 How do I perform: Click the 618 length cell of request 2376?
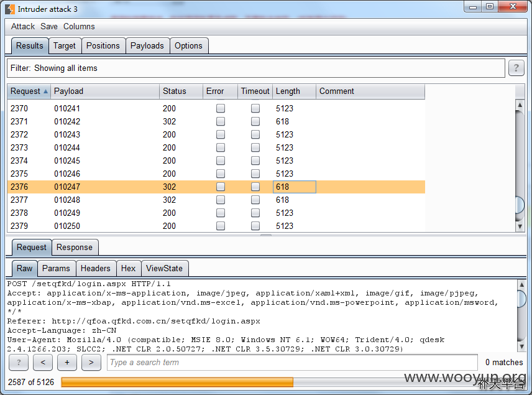click(x=294, y=187)
